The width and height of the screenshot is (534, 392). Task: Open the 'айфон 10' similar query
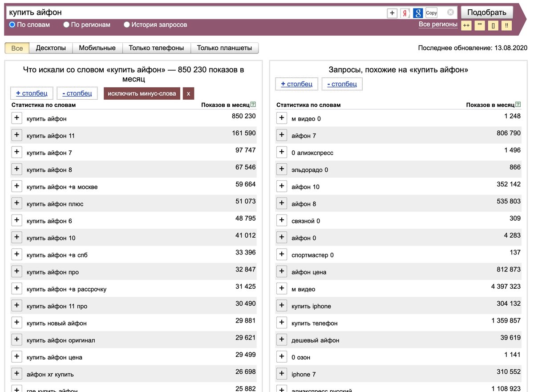coord(305,187)
